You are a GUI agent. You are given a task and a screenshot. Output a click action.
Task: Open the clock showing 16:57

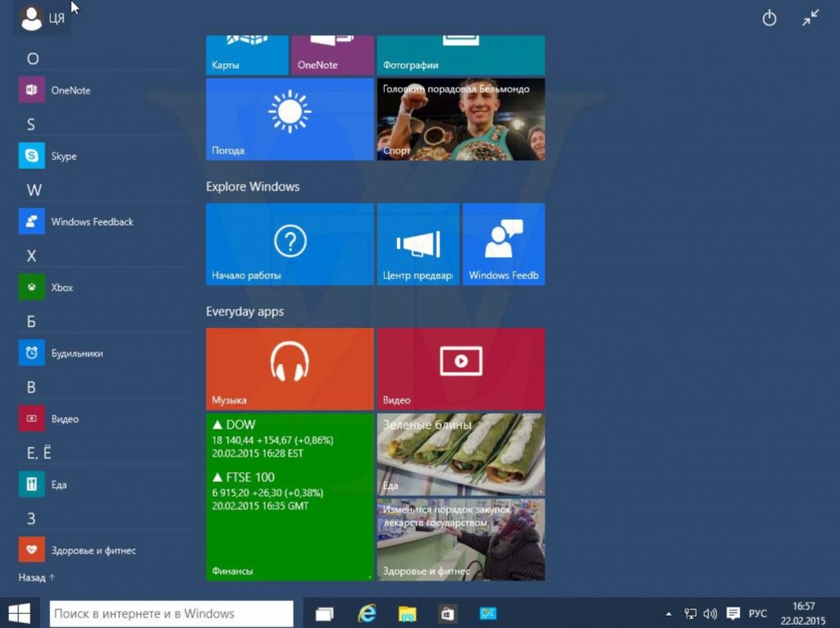tap(803, 613)
